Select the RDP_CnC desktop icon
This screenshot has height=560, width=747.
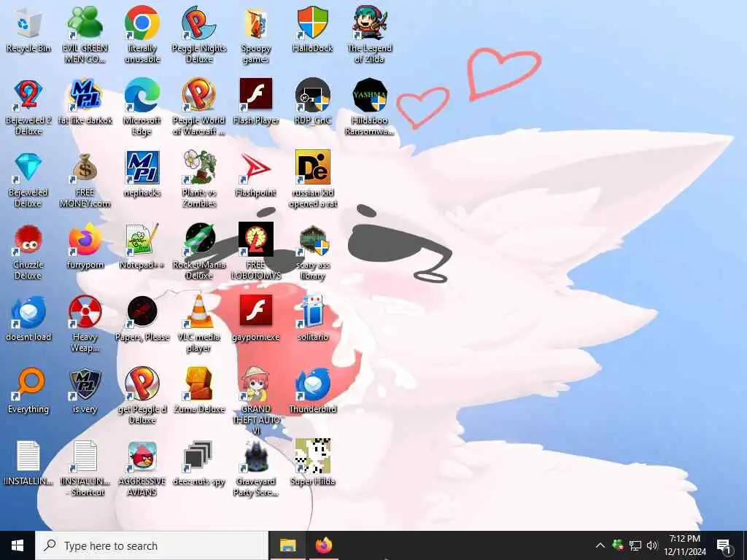click(312, 96)
